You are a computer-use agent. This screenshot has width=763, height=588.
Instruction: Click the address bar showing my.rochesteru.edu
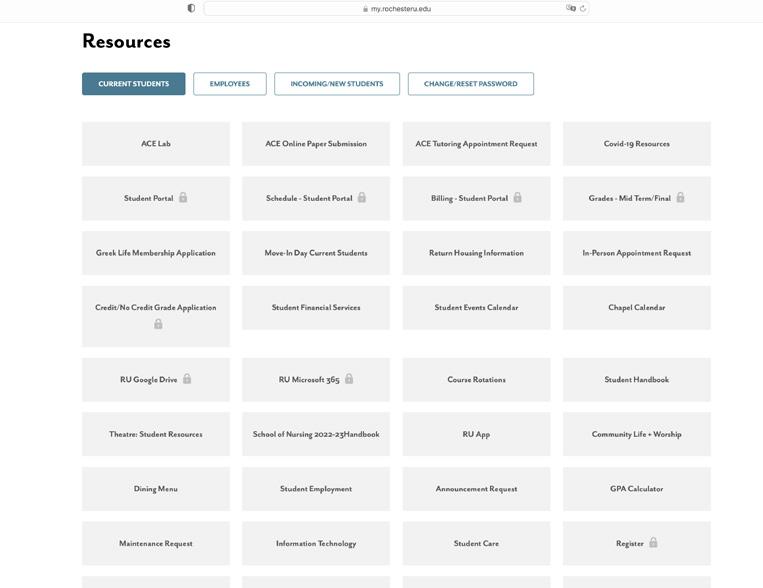point(396,8)
